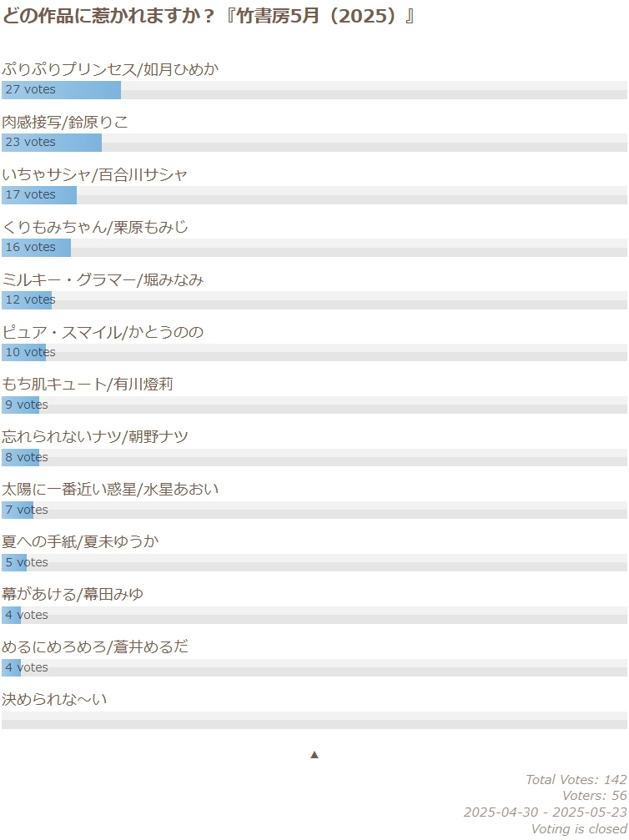The height and width of the screenshot is (840, 629).
Task: Click the 27 votes result bar
Action: point(62,90)
